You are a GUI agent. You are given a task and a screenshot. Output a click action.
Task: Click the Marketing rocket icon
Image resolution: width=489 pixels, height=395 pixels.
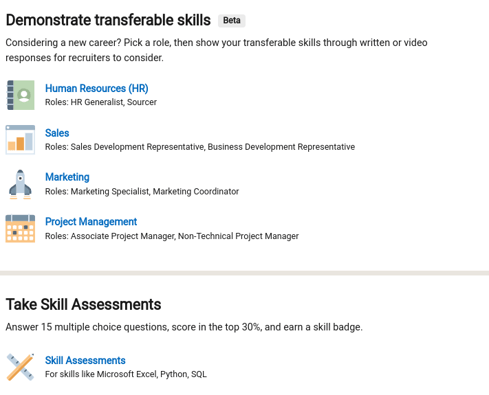[x=20, y=184]
